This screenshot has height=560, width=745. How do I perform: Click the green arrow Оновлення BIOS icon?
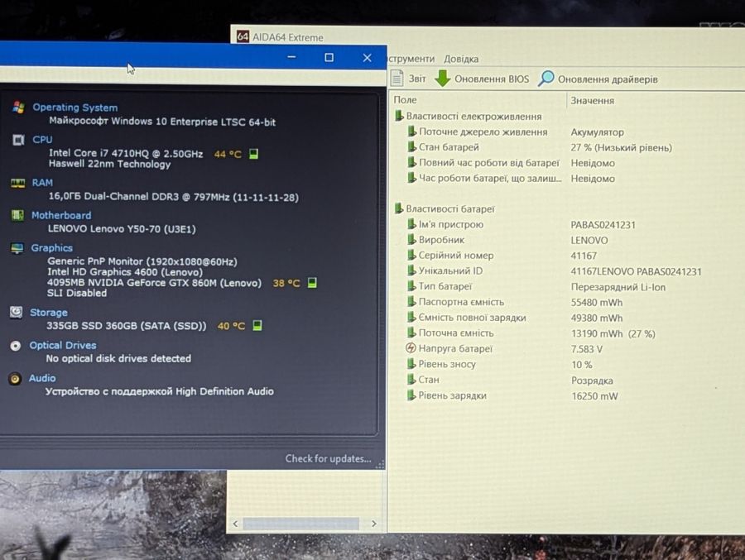[x=442, y=79]
